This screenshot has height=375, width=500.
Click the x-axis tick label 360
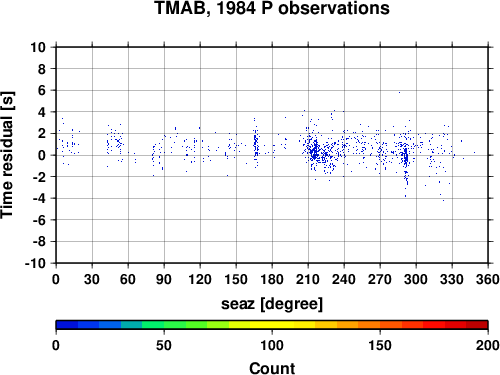[488, 279]
